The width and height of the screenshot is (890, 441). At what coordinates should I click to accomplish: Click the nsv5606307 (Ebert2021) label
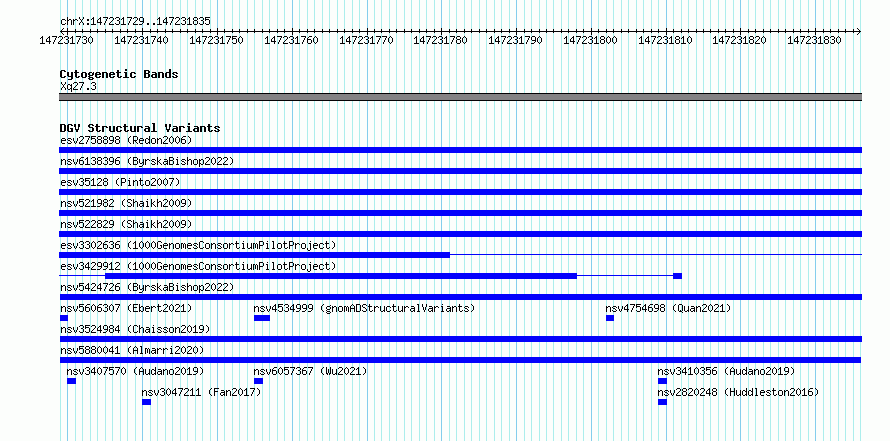(x=126, y=308)
